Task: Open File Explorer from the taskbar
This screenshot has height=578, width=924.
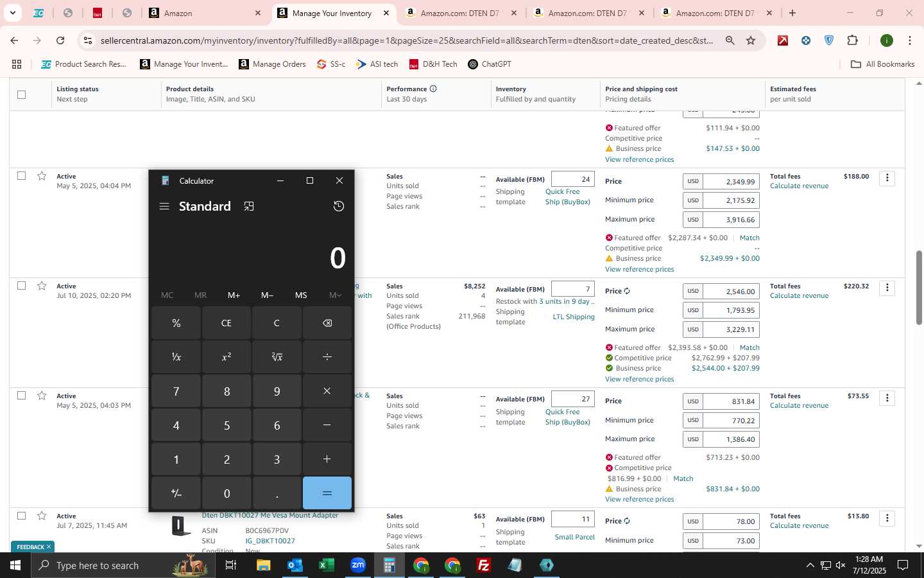Action: (x=264, y=565)
